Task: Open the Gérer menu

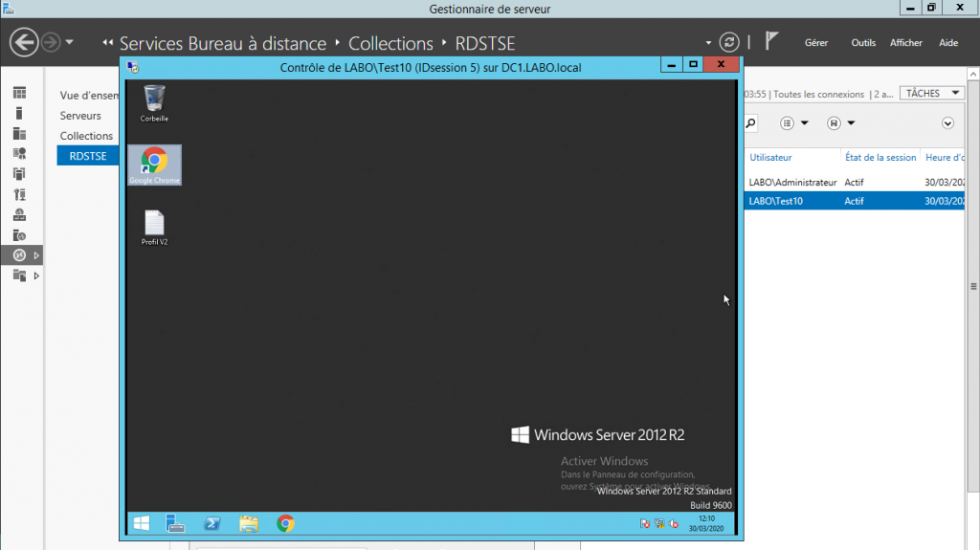Action: click(x=816, y=42)
